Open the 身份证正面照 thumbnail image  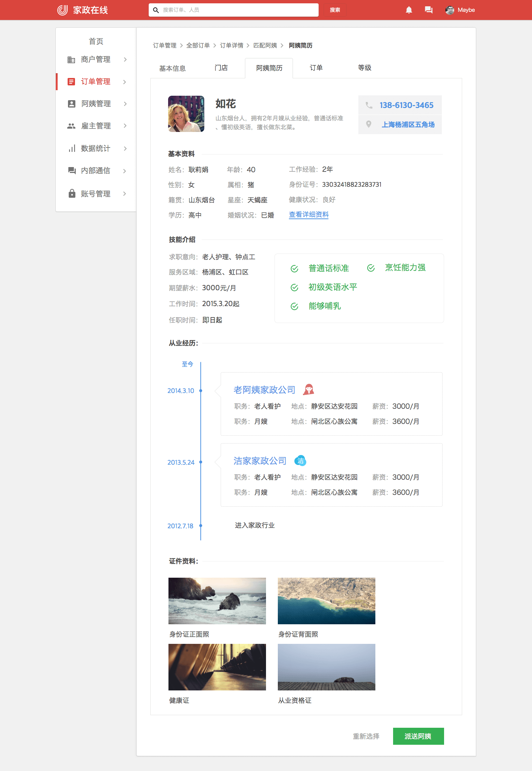[x=217, y=601]
